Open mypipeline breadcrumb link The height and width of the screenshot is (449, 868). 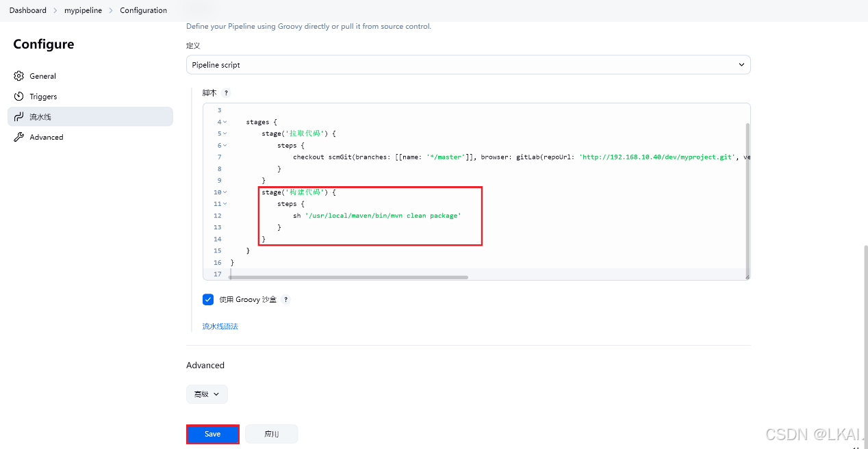click(83, 10)
